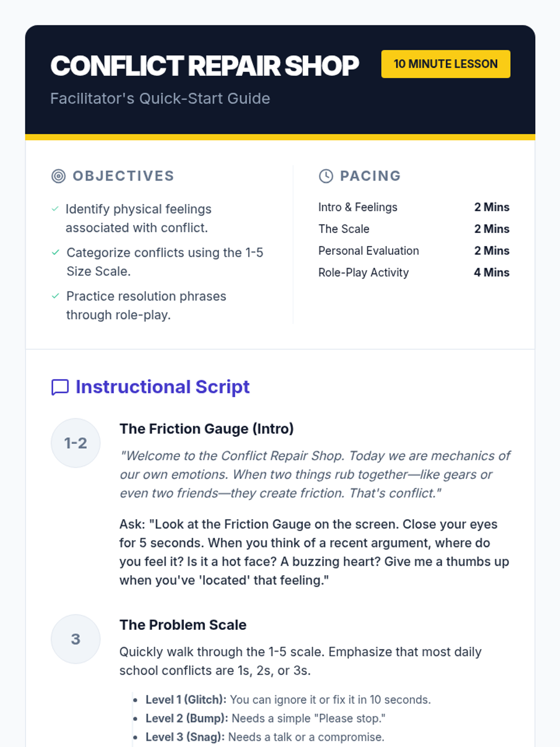Click the 'CONFLICT REPAIR SHOP' title

pos(204,66)
